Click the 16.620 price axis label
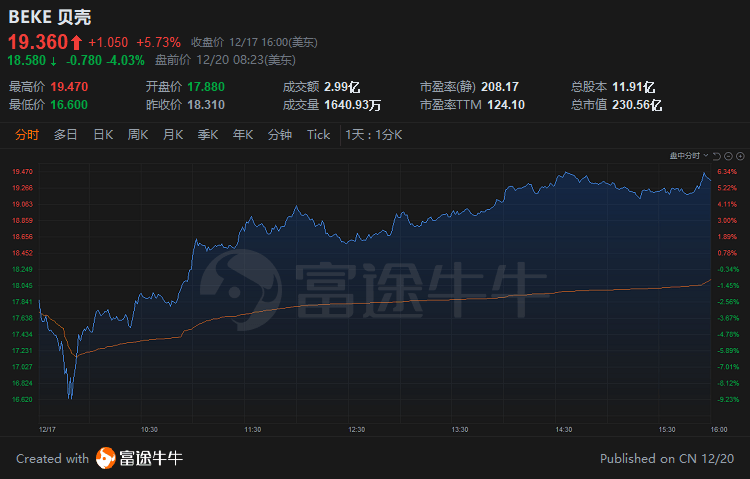The width and height of the screenshot is (750, 479). [22, 400]
